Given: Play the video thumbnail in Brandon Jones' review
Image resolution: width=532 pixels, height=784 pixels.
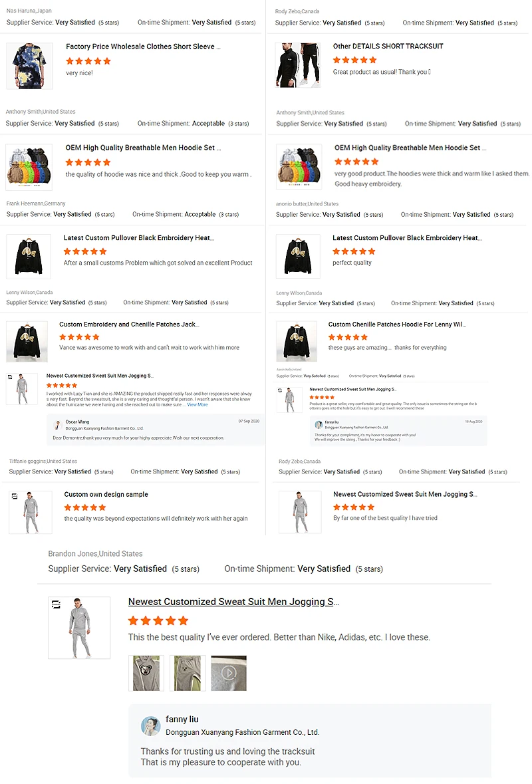Looking at the screenshot, I should click(x=229, y=673).
